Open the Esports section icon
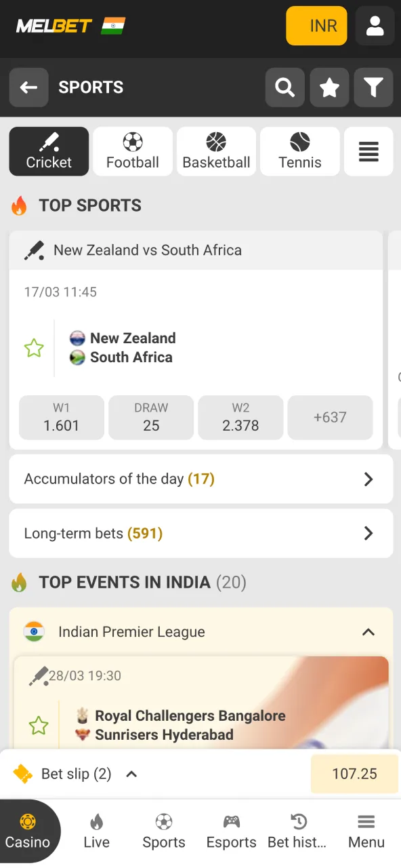The width and height of the screenshot is (401, 868). [x=231, y=831]
